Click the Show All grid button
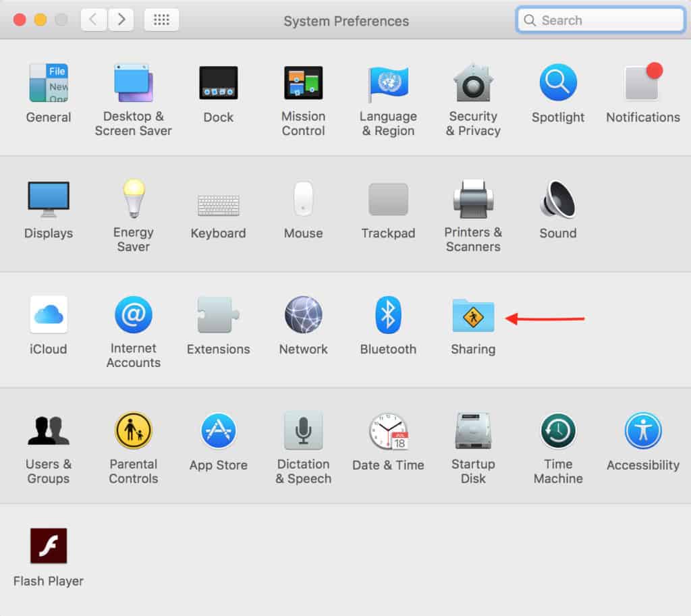Screen dimensions: 691x616 click(161, 20)
